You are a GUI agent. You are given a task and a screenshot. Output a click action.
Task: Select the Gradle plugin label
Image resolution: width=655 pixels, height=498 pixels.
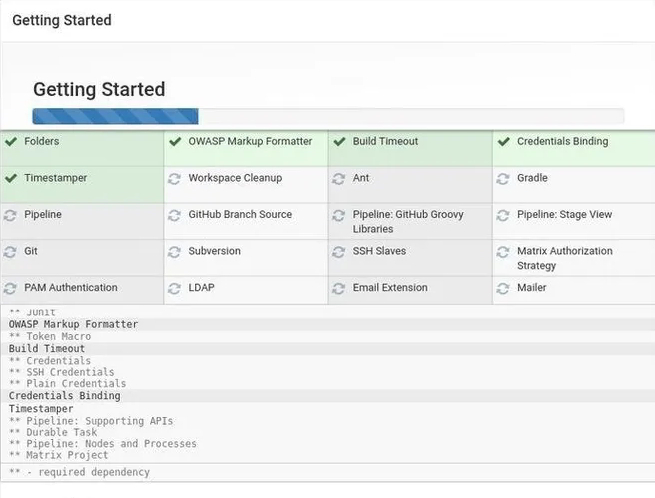click(x=532, y=178)
